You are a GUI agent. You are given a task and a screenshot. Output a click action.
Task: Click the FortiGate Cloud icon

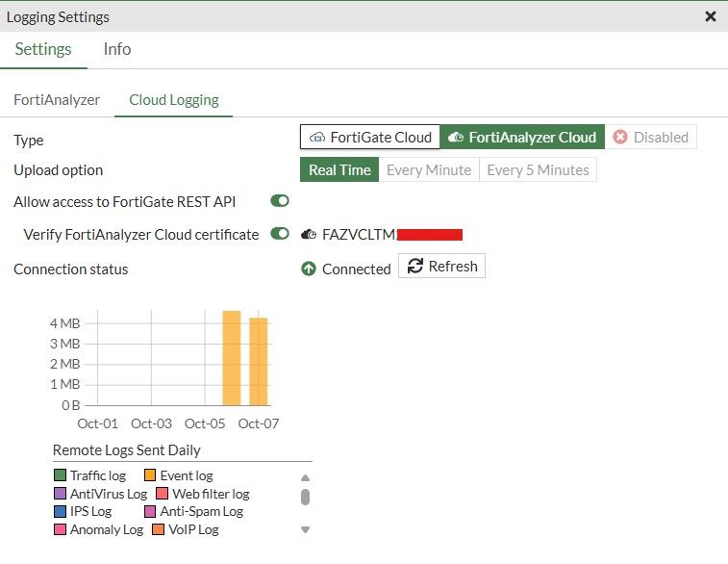(x=317, y=137)
